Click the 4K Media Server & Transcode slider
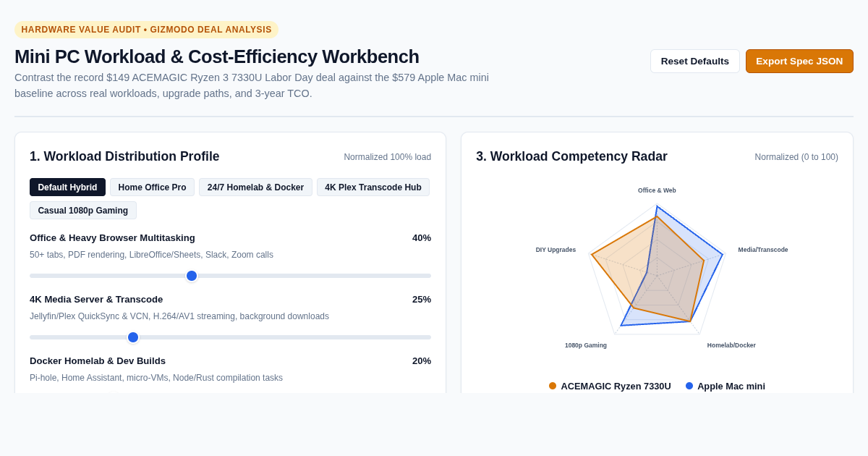 [x=230, y=337]
